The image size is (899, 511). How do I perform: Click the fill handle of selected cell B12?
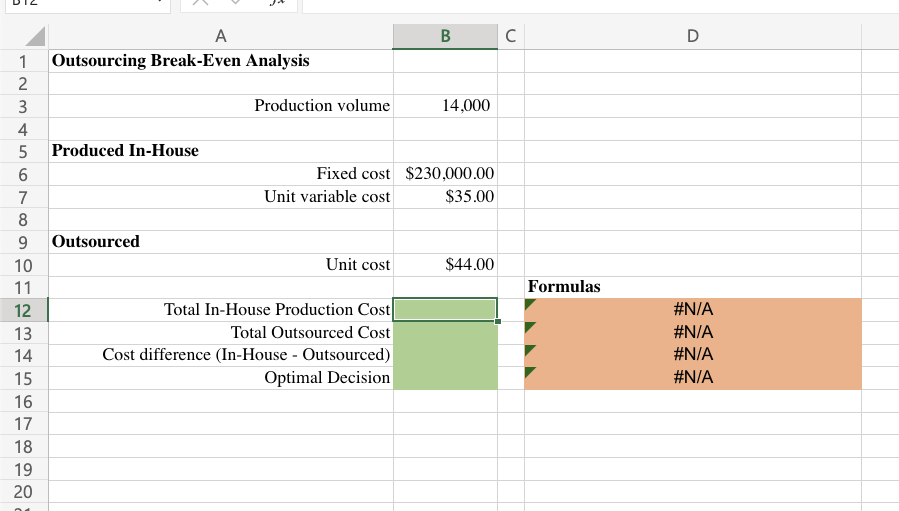click(x=498, y=321)
